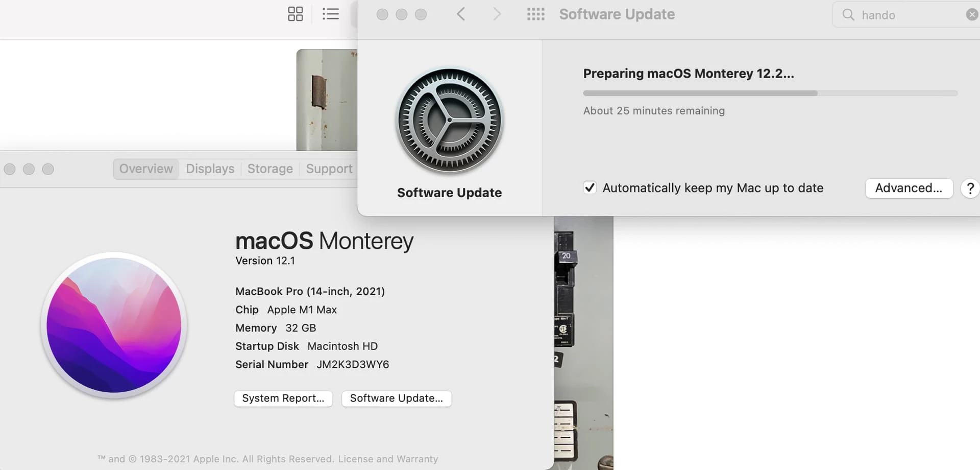The height and width of the screenshot is (470, 980).
Task: Click 'macOS Monterey' title in About window
Action: pyautogui.click(x=324, y=241)
